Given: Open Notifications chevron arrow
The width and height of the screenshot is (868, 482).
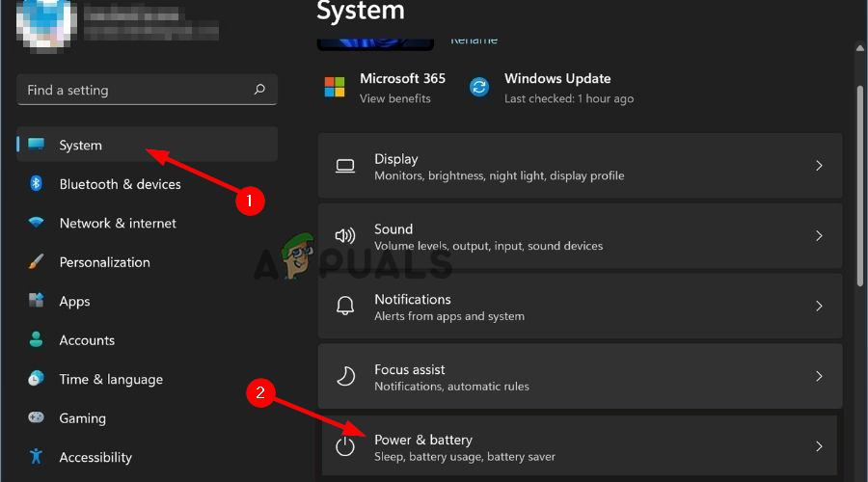Looking at the screenshot, I should [819, 307].
